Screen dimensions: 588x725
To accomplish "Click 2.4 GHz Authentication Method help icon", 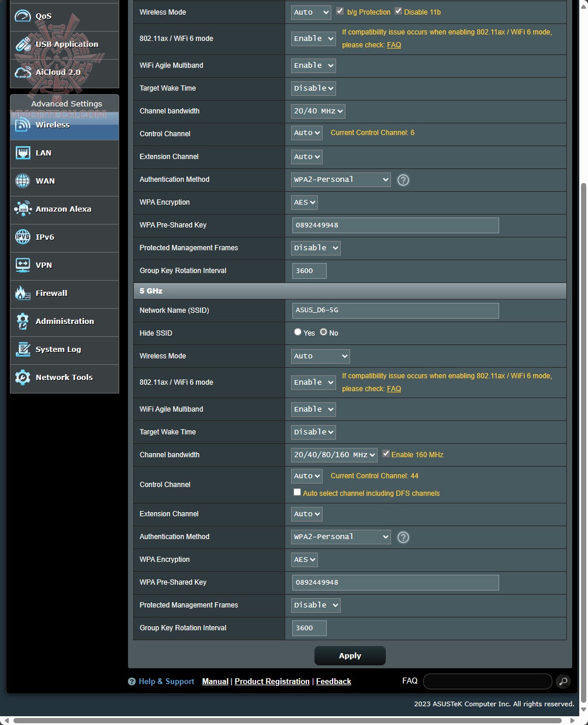I will (x=403, y=180).
